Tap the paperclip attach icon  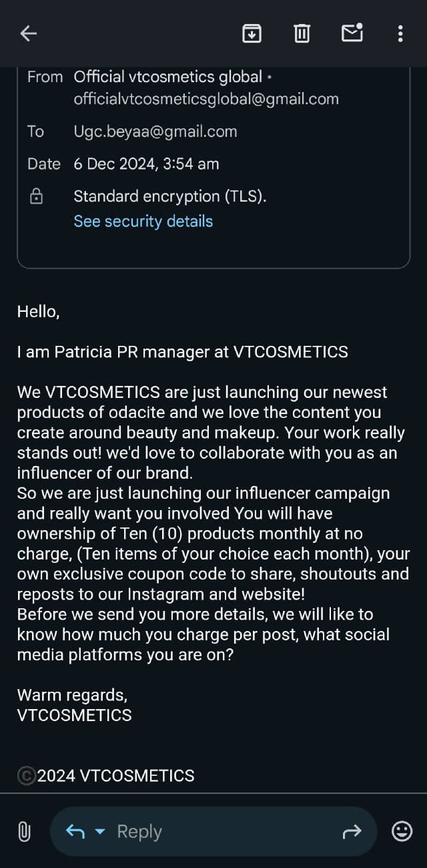click(24, 831)
